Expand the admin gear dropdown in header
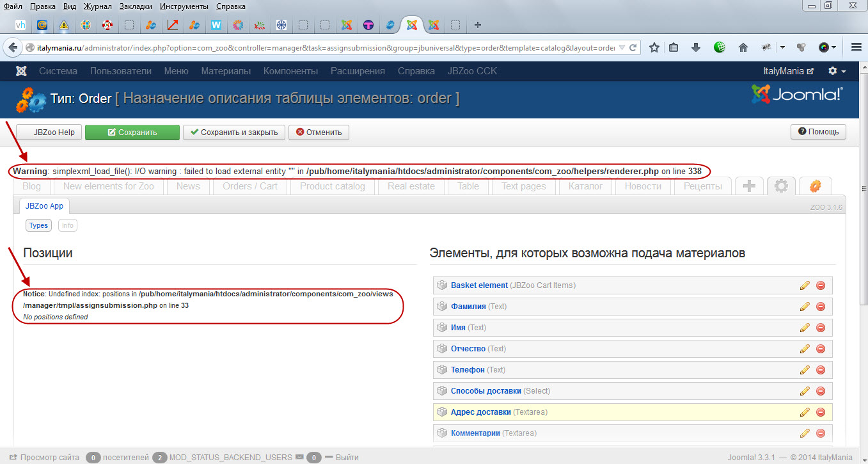Viewport: 868px width, 464px height. click(837, 71)
